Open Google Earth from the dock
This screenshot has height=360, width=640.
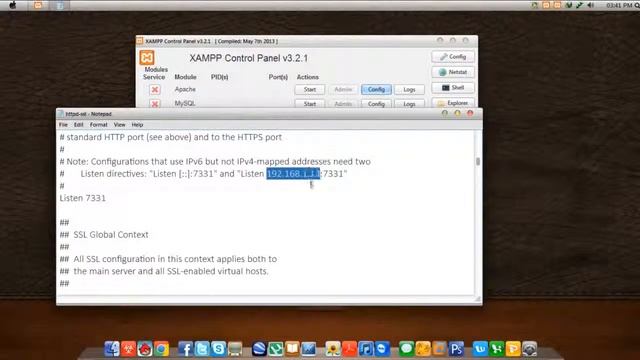[259, 349]
